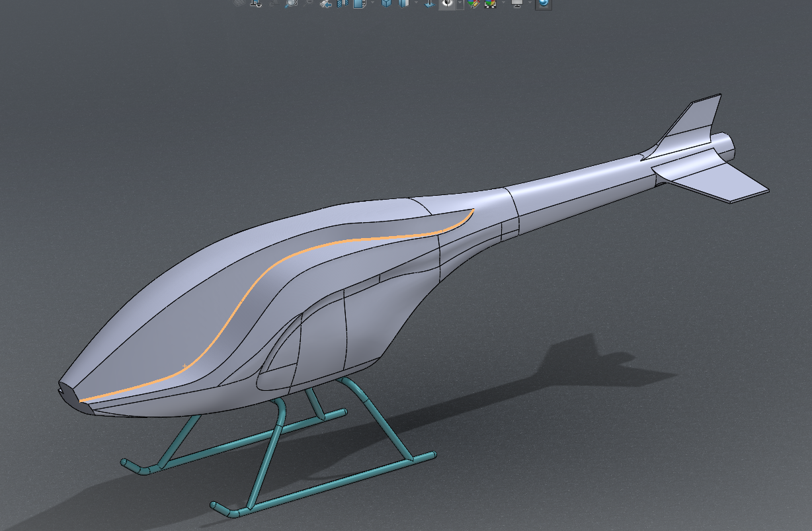The height and width of the screenshot is (531, 812).
Task: Expand the Hide/Show Items dropdown arrow
Action: (416, 3)
